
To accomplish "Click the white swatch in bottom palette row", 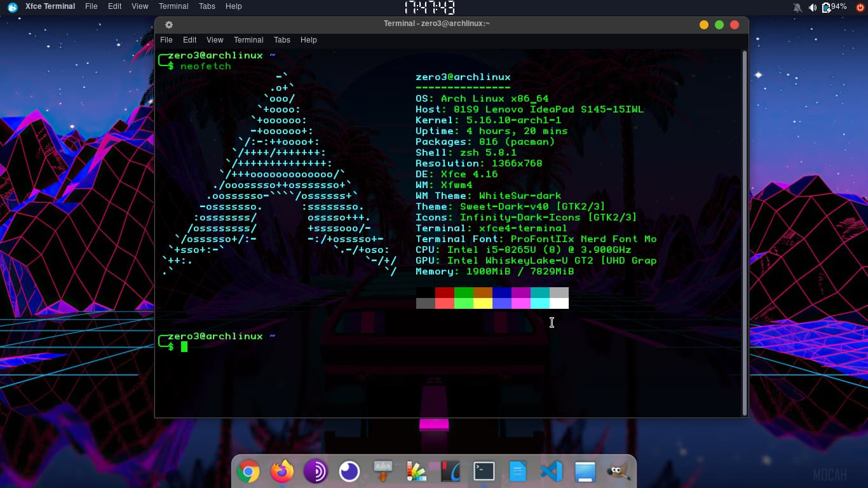I will point(559,303).
